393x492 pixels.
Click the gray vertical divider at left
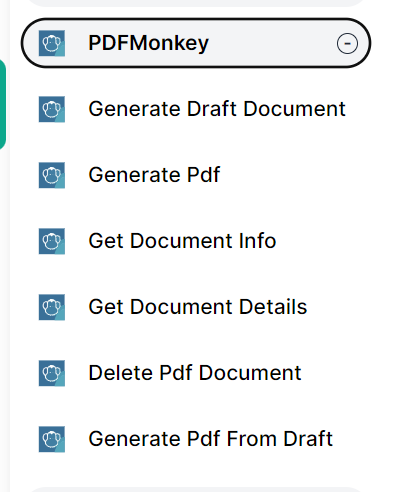tap(9, 246)
